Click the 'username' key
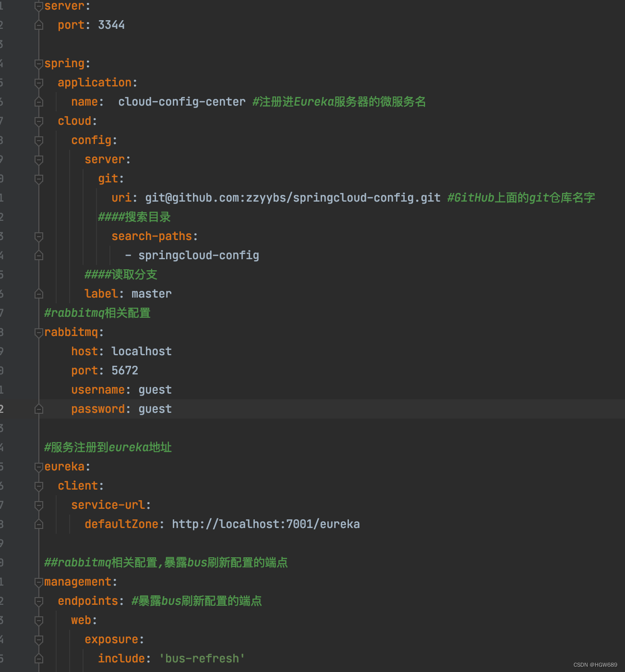 [x=98, y=390]
